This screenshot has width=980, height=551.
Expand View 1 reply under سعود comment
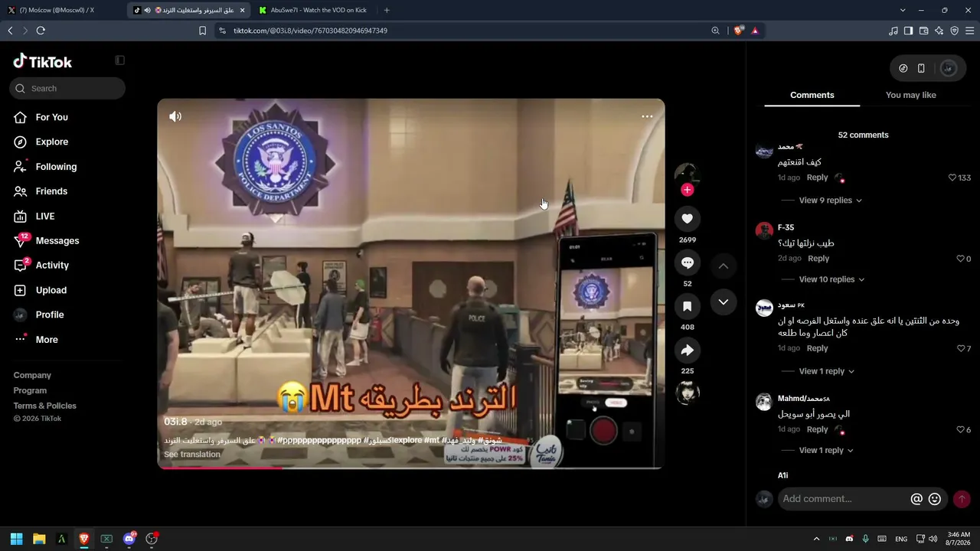pyautogui.click(x=827, y=371)
